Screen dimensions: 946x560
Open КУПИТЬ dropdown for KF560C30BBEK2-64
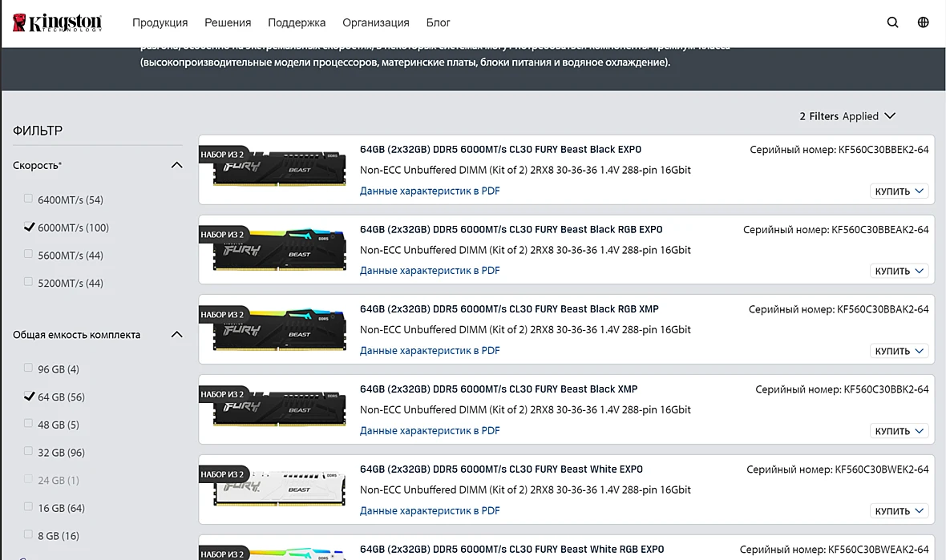pos(899,191)
